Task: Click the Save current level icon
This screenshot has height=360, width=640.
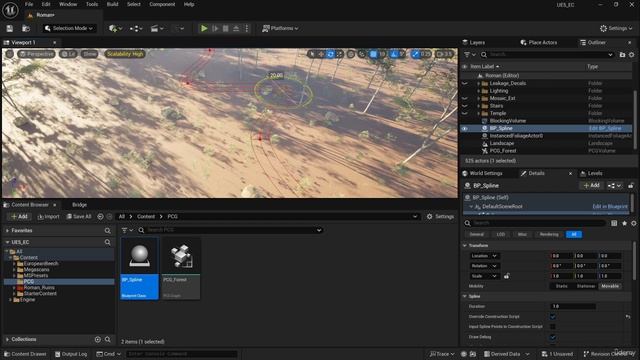Action: [9, 28]
